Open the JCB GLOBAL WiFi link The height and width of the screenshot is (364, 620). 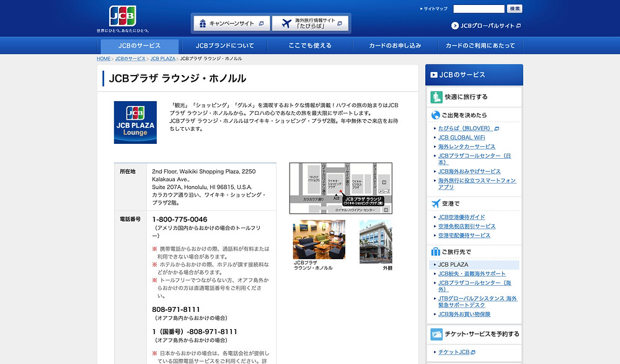(x=461, y=138)
